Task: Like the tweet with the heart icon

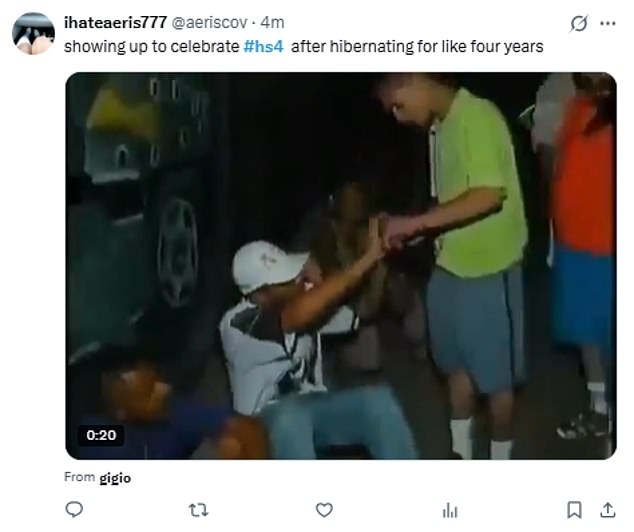Action: pos(324,510)
